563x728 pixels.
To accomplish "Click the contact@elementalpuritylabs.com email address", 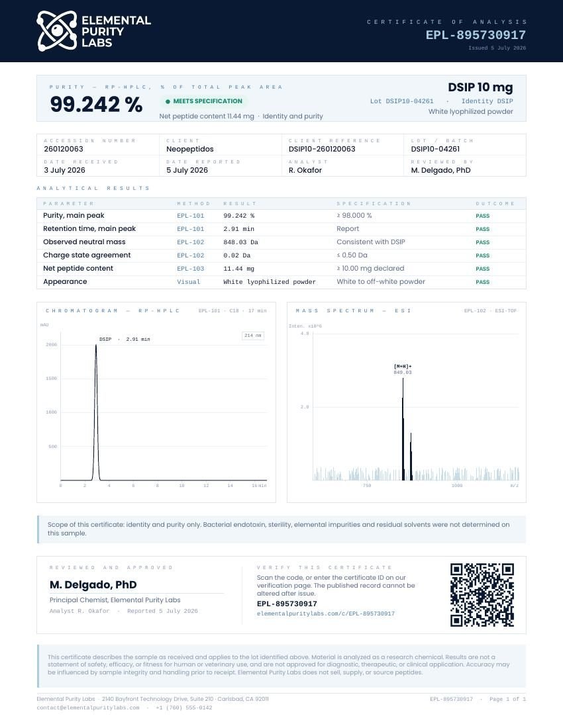I will 88,707.
